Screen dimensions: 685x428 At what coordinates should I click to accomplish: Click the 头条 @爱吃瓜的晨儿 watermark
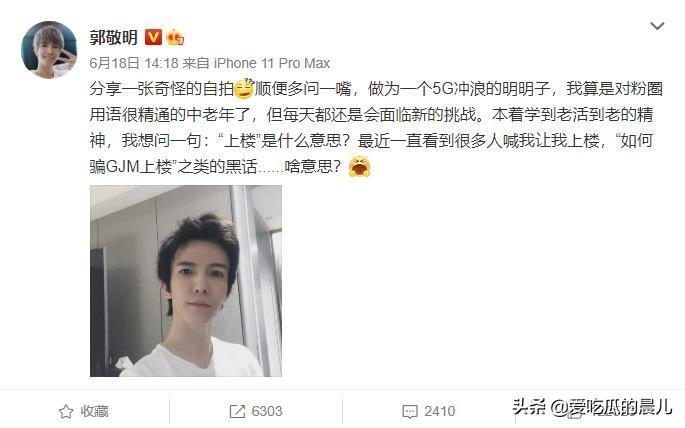click(592, 407)
